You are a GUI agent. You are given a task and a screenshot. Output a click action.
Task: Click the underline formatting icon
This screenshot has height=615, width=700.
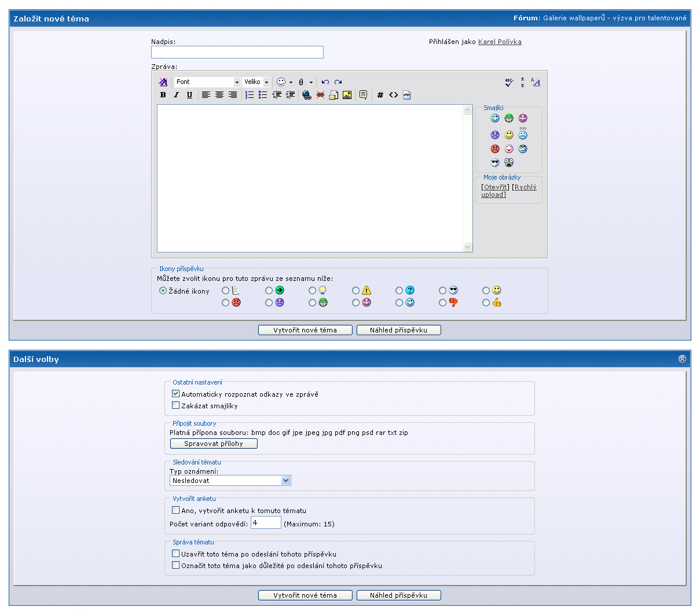point(189,95)
